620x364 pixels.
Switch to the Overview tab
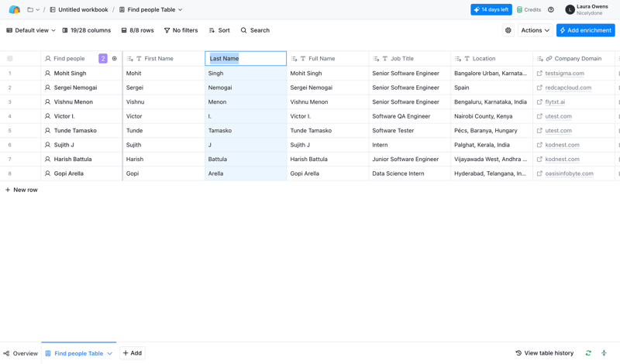(x=21, y=353)
